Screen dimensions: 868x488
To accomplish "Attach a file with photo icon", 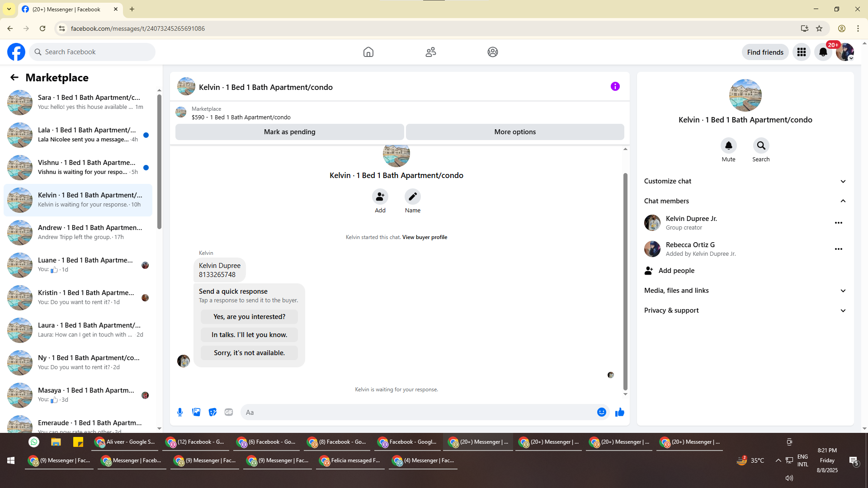I will point(196,412).
